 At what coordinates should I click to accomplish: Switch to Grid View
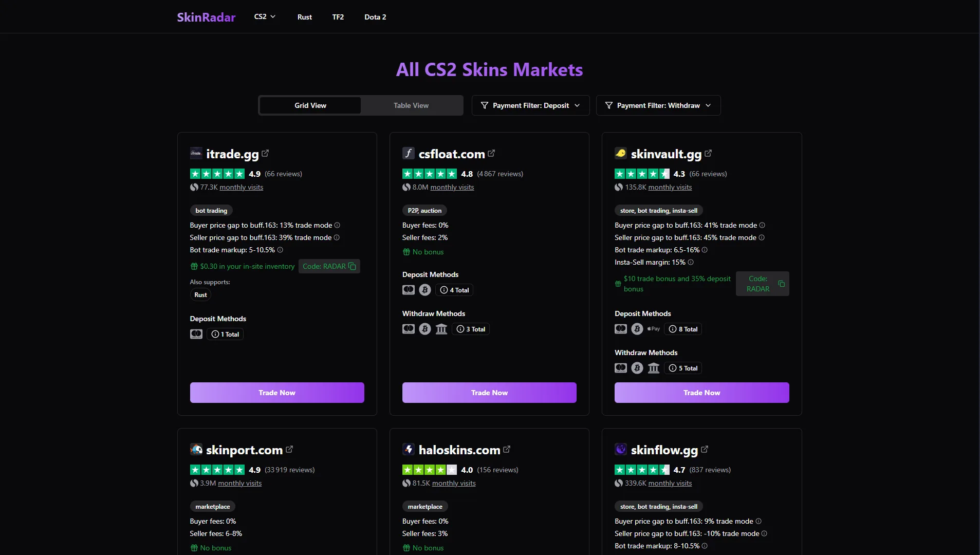[x=310, y=105]
